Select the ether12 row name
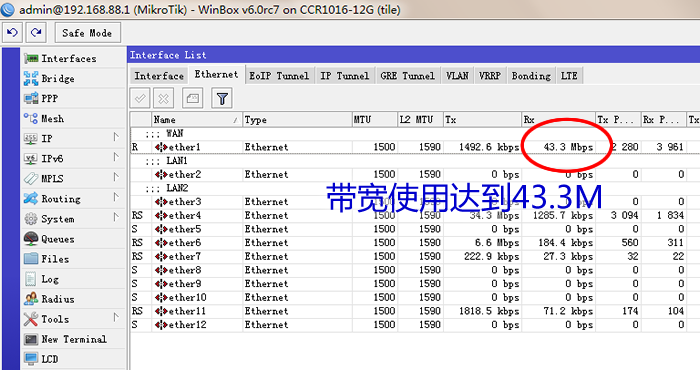This screenshot has height=370, width=700. 188,325
